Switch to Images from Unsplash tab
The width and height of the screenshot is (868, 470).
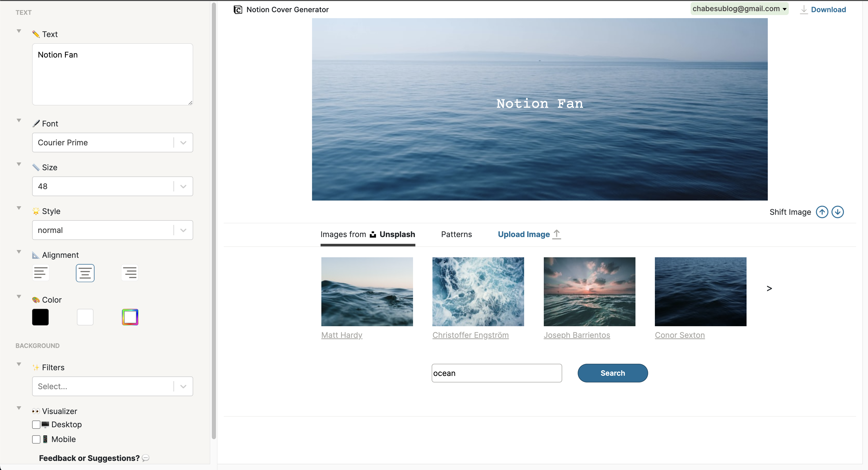[368, 234]
